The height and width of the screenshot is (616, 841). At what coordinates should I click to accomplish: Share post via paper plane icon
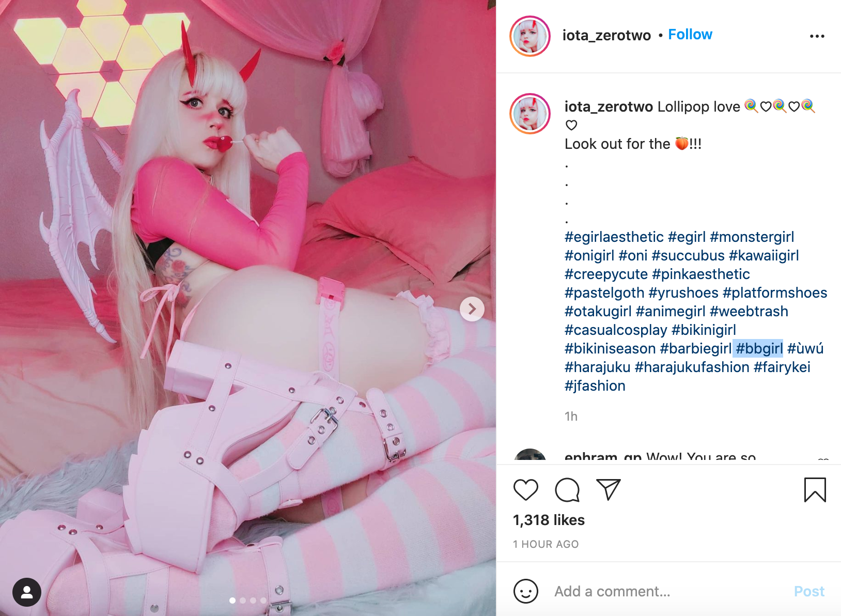(608, 490)
